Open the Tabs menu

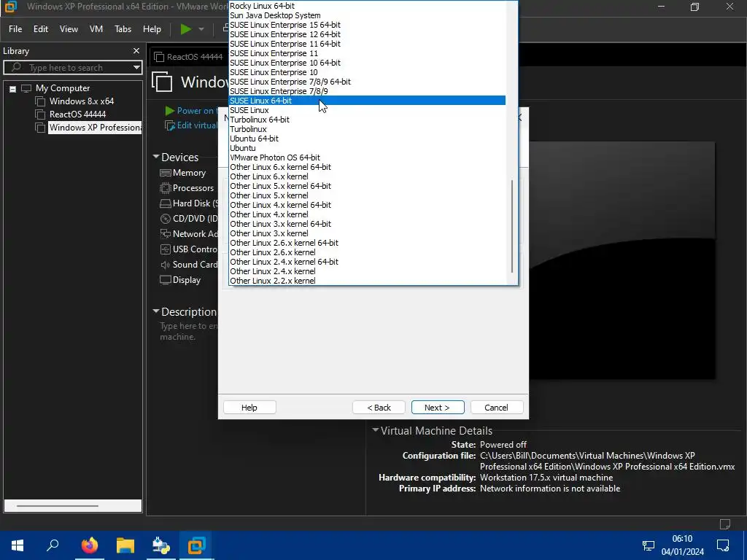(123, 29)
